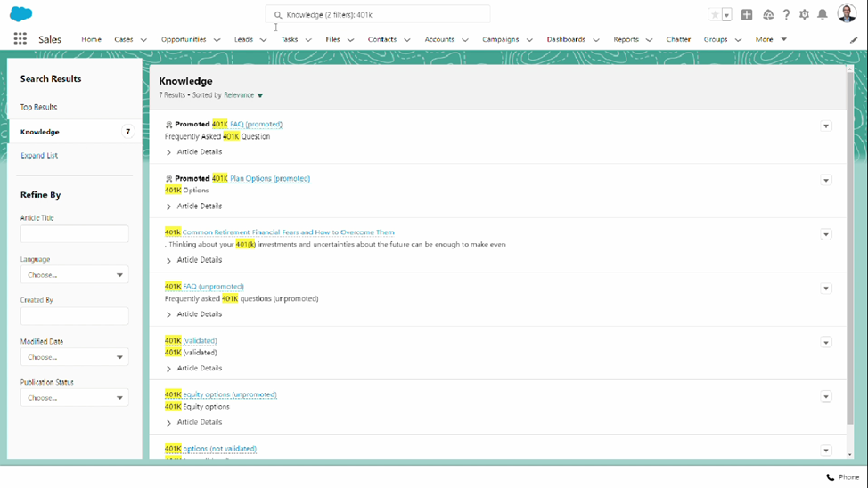Select Knowledge in Search Results sidebar
Screen dimensions: 868x488
click(x=75, y=132)
